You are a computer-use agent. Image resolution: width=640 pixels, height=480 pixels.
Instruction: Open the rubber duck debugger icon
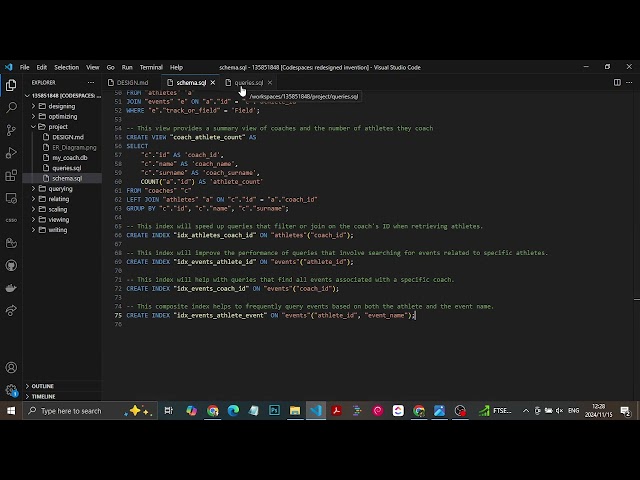coord(11,243)
